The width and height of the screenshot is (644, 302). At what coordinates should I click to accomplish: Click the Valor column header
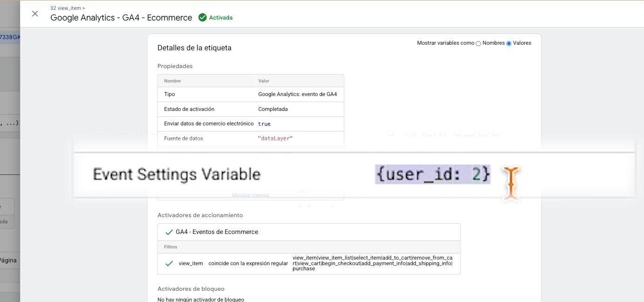(x=264, y=81)
